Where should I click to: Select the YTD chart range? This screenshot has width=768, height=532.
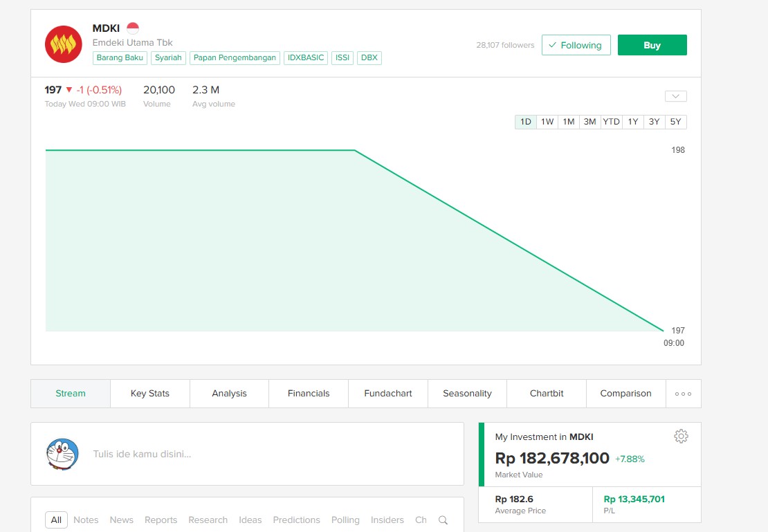tap(611, 121)
